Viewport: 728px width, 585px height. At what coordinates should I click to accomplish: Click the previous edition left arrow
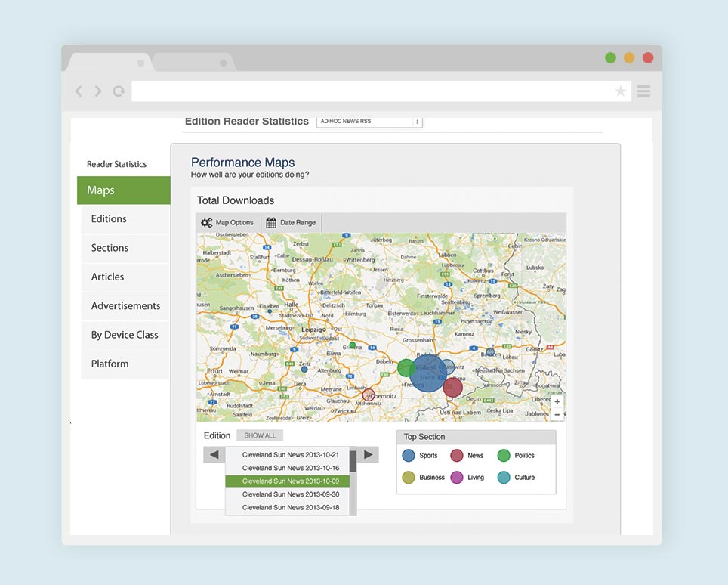[x=214, y=454]
